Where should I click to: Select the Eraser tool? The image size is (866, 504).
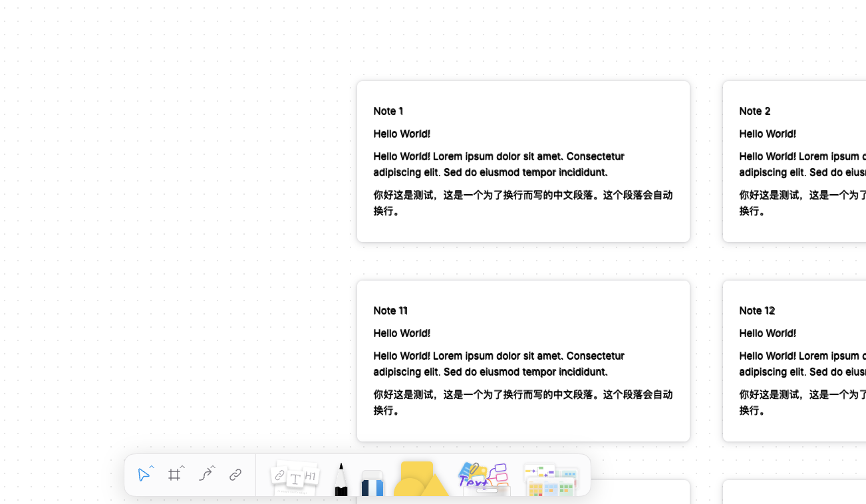point(372,483)
